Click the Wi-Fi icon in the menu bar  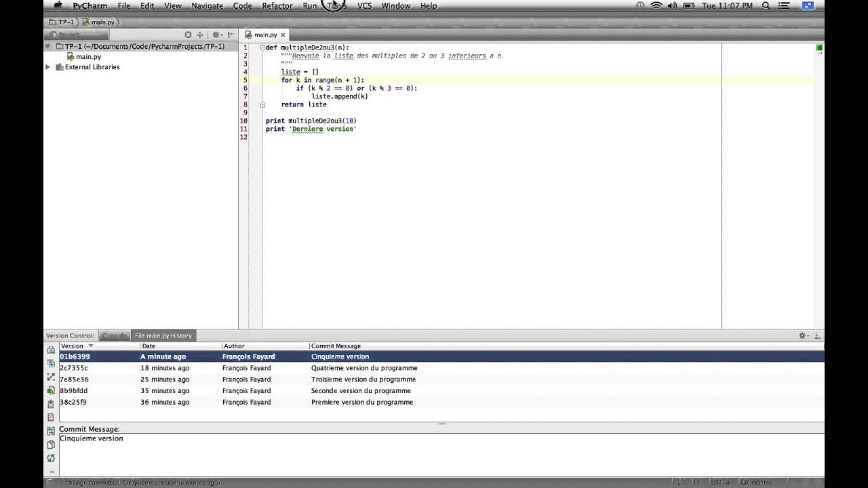[x=656, y=5]
